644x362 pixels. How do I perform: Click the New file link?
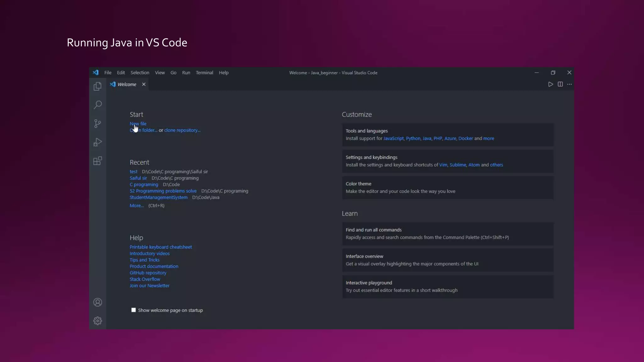[x=138, y=124]
